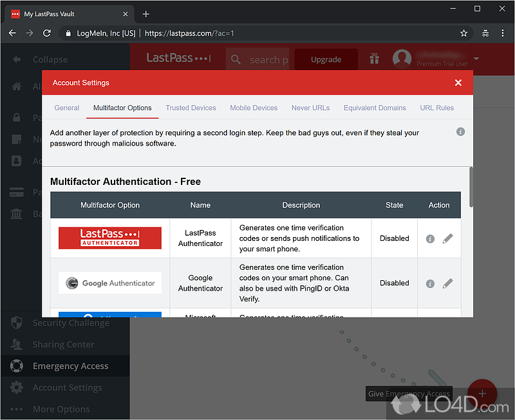Click the home icon in the sidebar
The height and width of the screenshot is (420, 515).
click(x=17, y=86)
